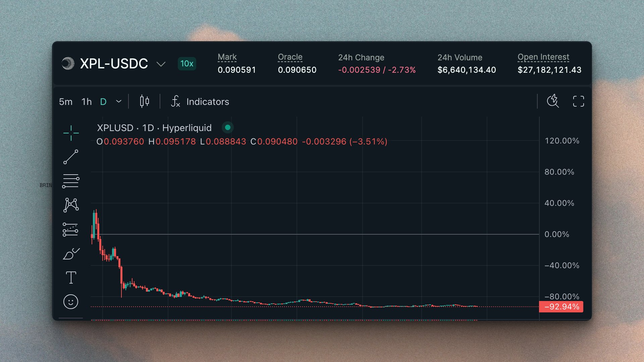Select the trend line drawing tool
This screenshot has height=362, width=644.
71,157
